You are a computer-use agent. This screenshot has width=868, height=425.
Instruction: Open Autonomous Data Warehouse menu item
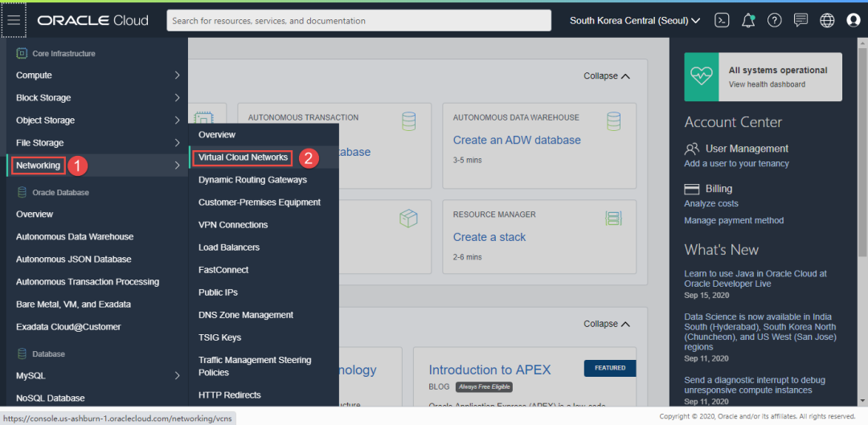coord(75,237)
